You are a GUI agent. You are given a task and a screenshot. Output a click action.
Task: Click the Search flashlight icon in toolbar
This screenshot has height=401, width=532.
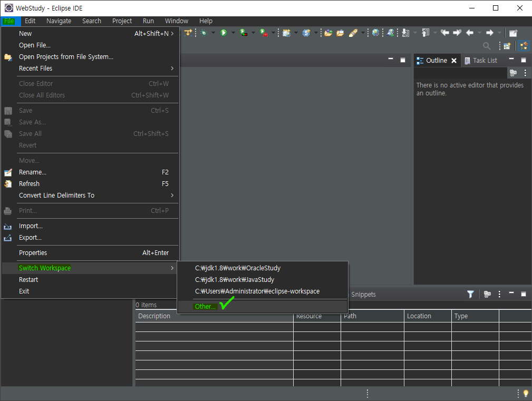[353, 33]
